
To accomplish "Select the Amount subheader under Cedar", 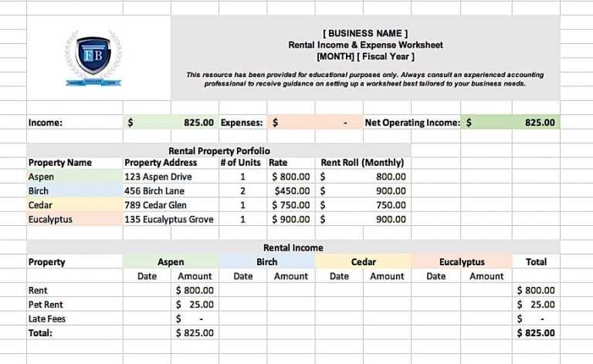I will (x=387, y=276).
